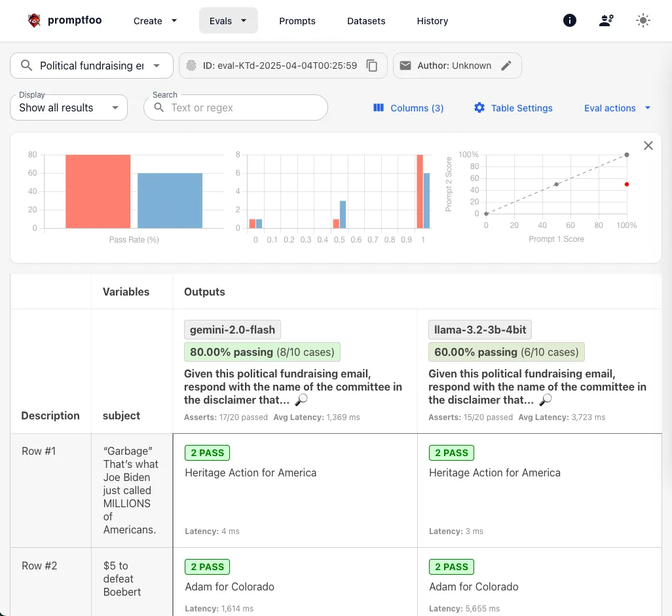Toggle dark mode with sun icon
Viewport: 672px width, 616px height.
643,20
